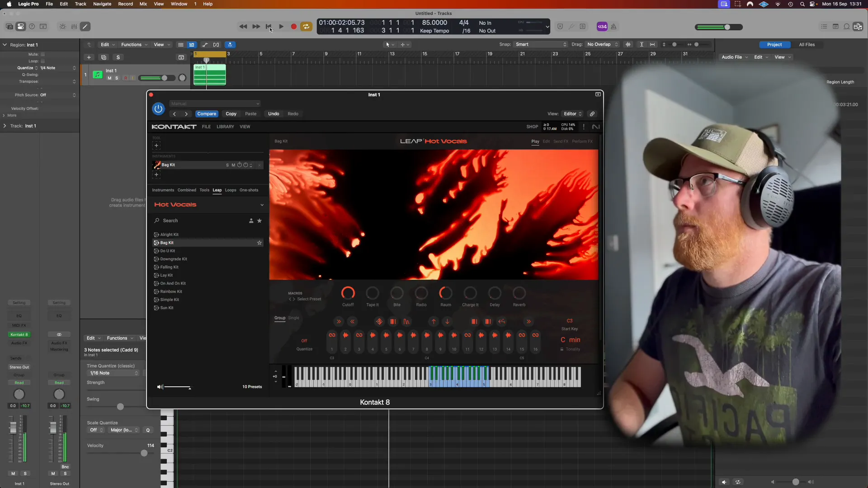Collapse the Region: Inst 1 inspector section
This screenshot has height=488, width=868.
pos(5,45)
